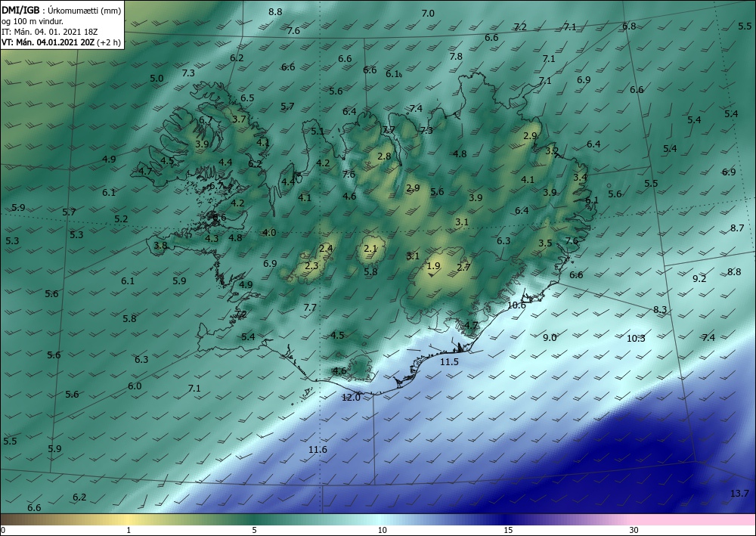756x536 pixels.
Task: Click the 2.7 value on the map
Action: click(x=463, y=267)
